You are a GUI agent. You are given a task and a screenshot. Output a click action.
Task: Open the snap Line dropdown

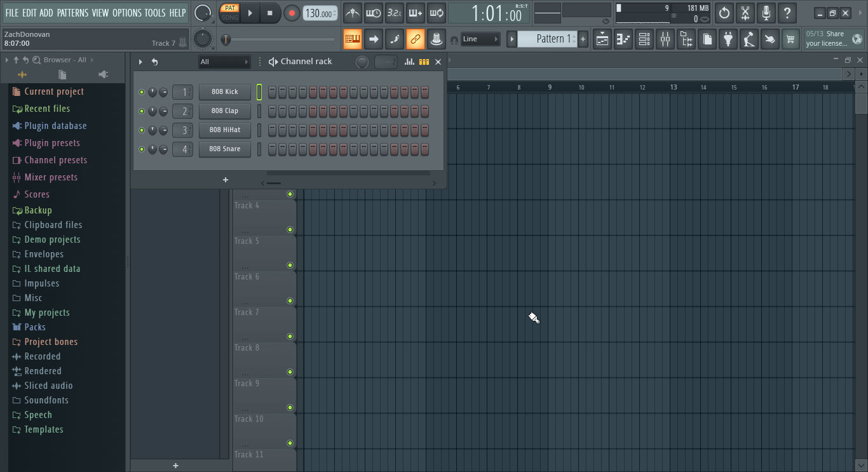[x=480, y=39]
